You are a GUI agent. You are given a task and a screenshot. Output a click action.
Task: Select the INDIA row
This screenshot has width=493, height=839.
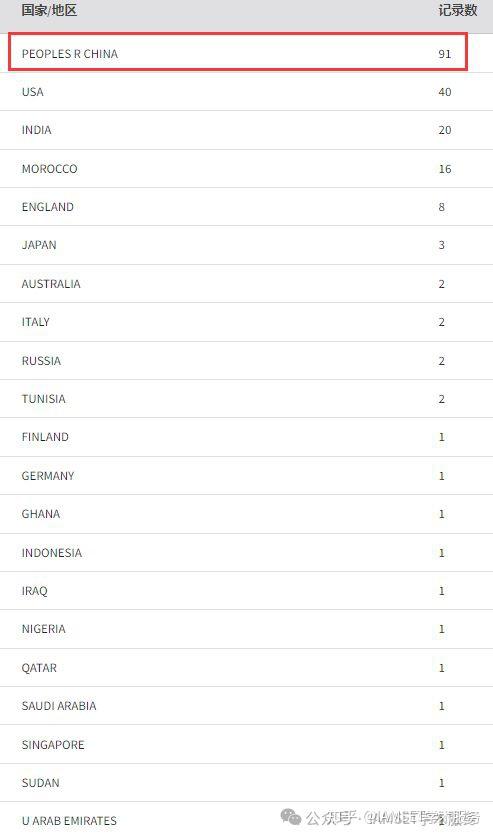point(246,130)
